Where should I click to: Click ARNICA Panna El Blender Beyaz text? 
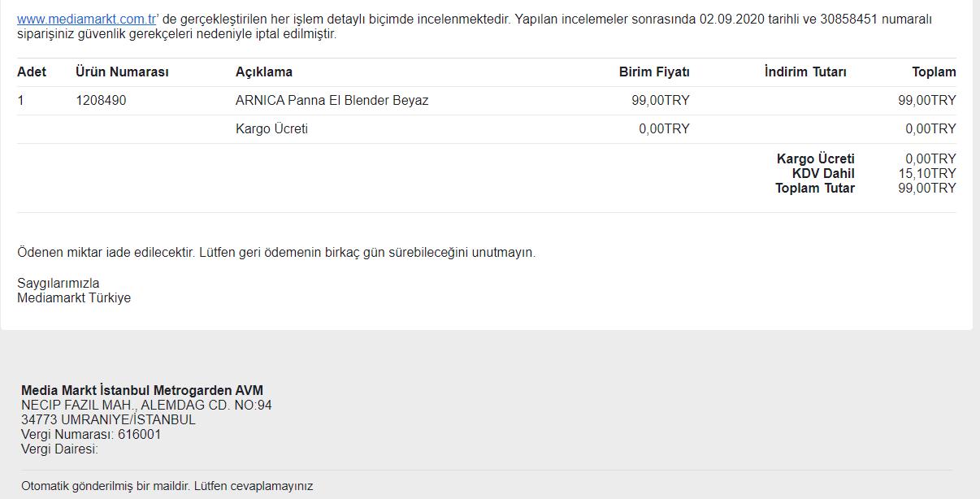[x=332, y=101]
